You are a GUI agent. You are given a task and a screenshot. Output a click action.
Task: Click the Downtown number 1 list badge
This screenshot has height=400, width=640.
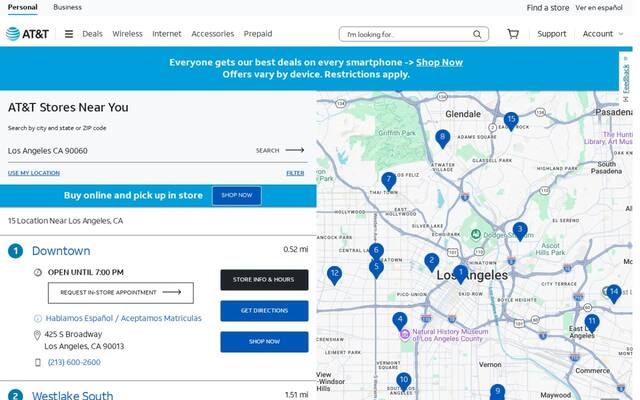[x=16, y=251]
